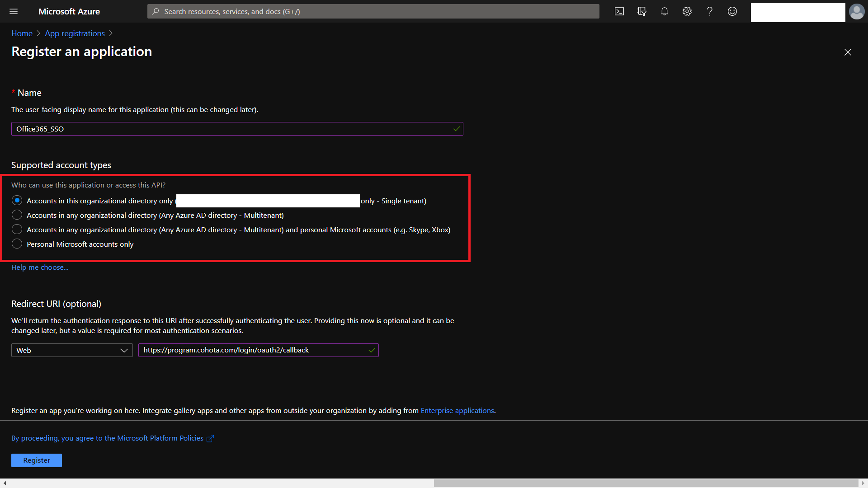Navigate to App registrations breadcrumb
Viewport: 868px width, 488px height.
click(x=75, y=33)
